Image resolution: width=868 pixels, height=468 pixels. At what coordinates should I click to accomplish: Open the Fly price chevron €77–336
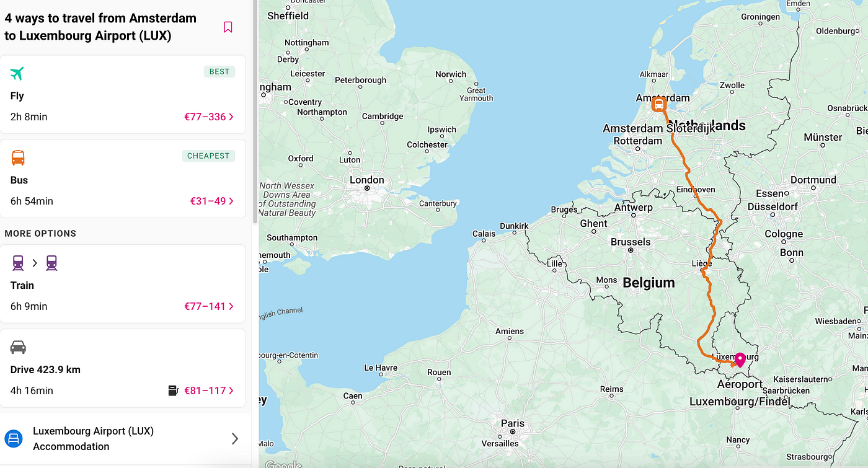click(231, 117)
